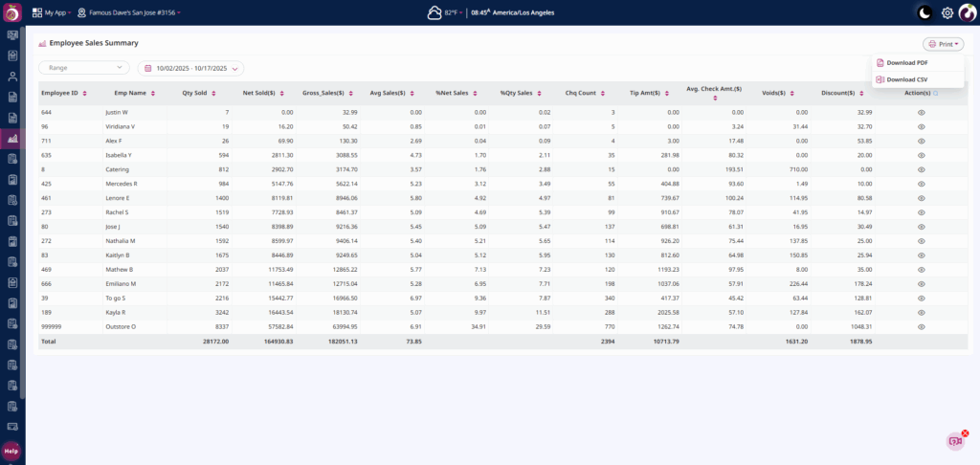Image resolution: width=980 pixels, height=465 pixels.
Task: Click the chat support icon bottom right
Action: [954, 441]
